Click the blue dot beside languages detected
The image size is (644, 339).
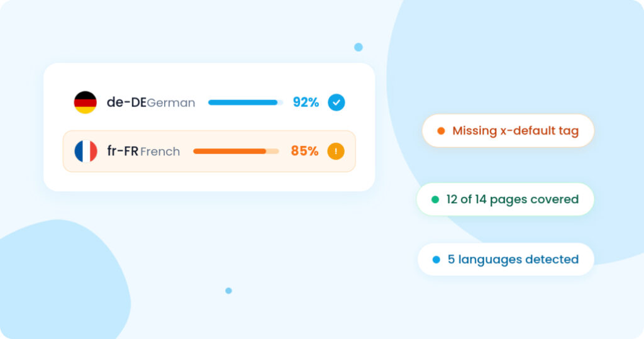point(436,260)
